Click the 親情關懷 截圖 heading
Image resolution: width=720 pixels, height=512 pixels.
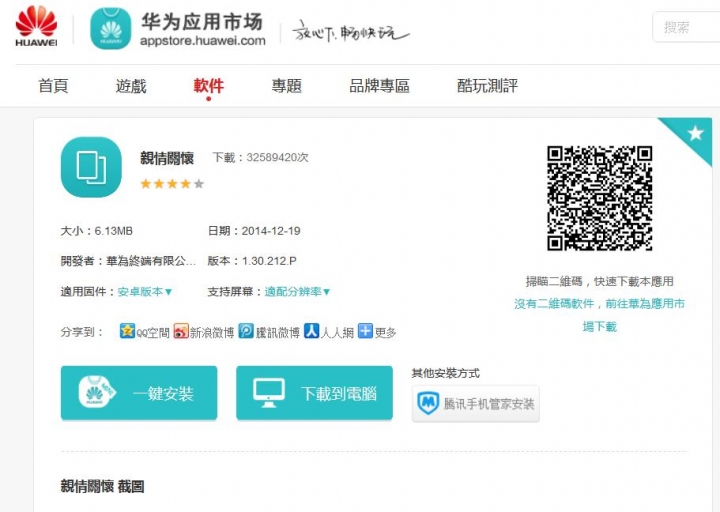102,486
